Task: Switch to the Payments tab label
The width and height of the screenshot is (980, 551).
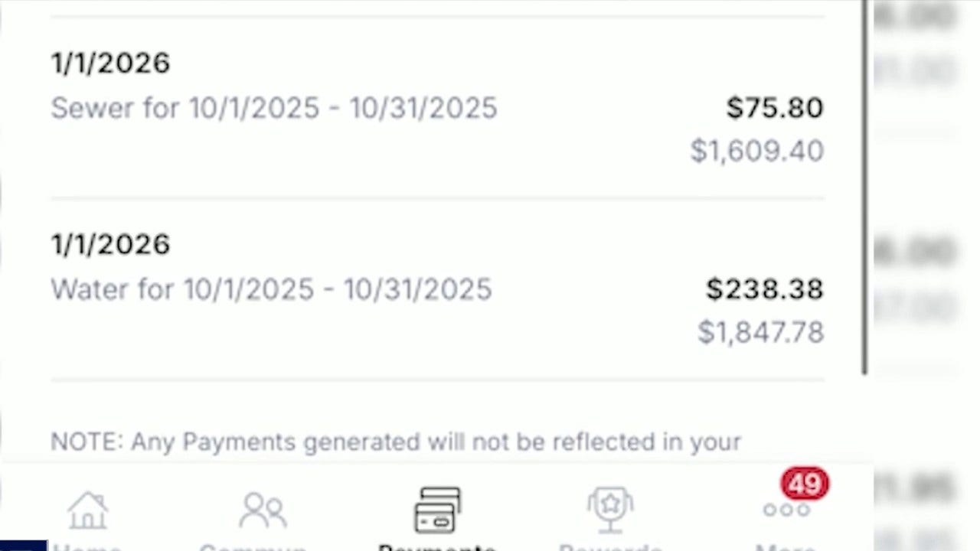Action: point(437,546)
